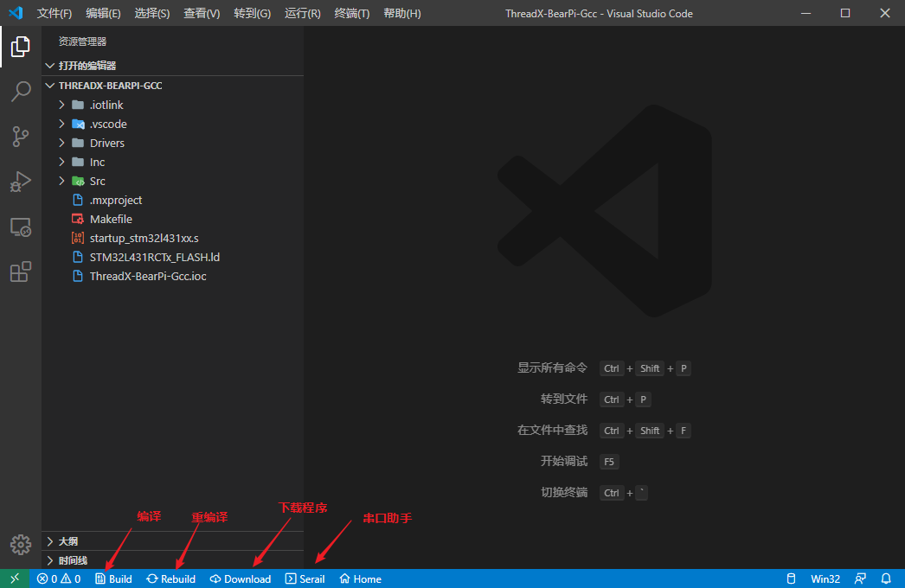905x588 pixels.
Task: Minimize the Visual Studio Code window
Action: click(x=806, y=13)
